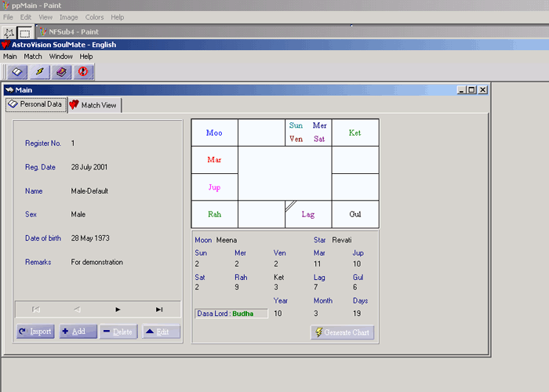Viewport: 549px width, 392px height.
Task: Maximize the Main child window
Action: click(x=472, y=90)
